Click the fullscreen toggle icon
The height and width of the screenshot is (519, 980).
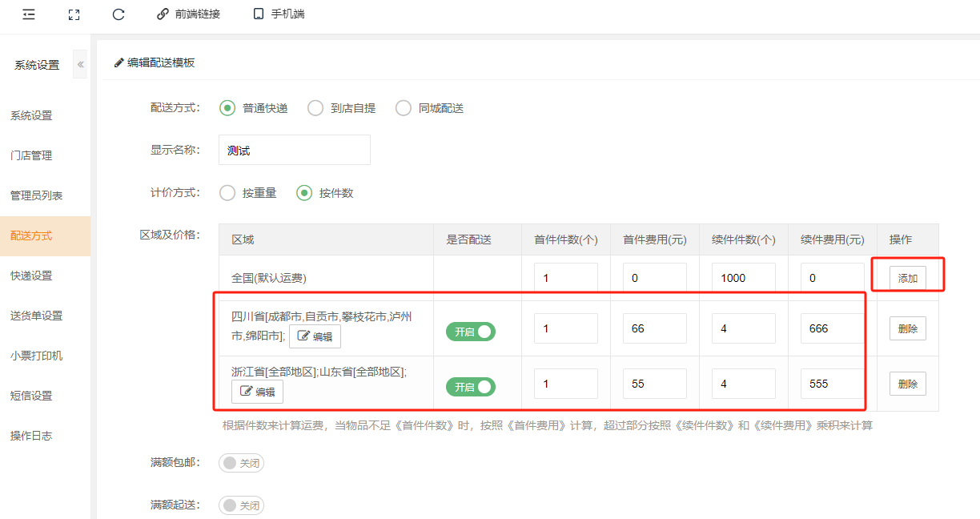pos(74,14)
